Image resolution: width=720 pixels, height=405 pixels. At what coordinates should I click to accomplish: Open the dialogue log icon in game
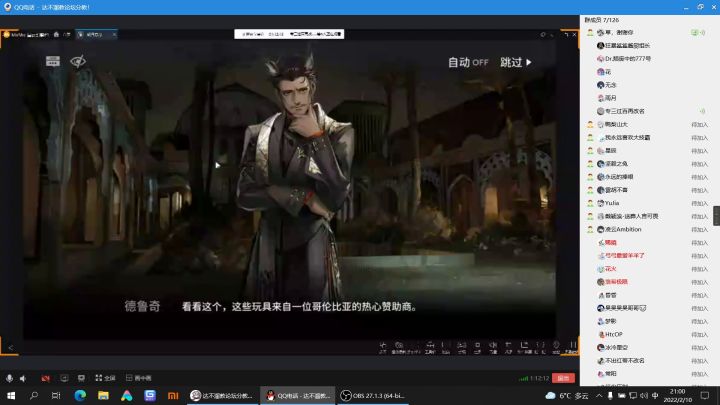click(x=53, y=61)
